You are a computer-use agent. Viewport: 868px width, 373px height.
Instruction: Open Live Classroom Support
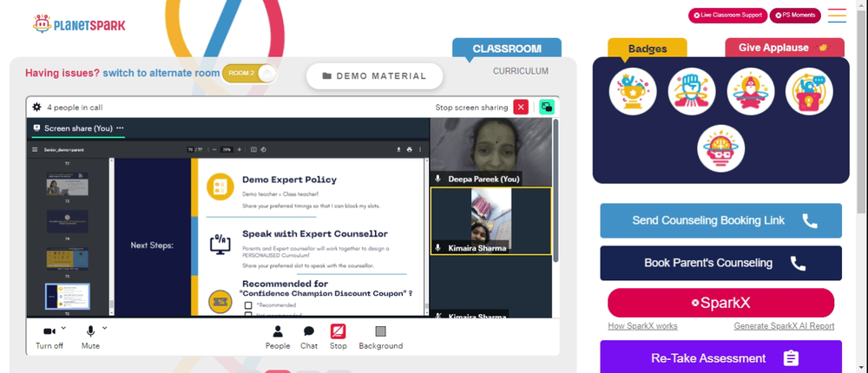click(727, 16)
